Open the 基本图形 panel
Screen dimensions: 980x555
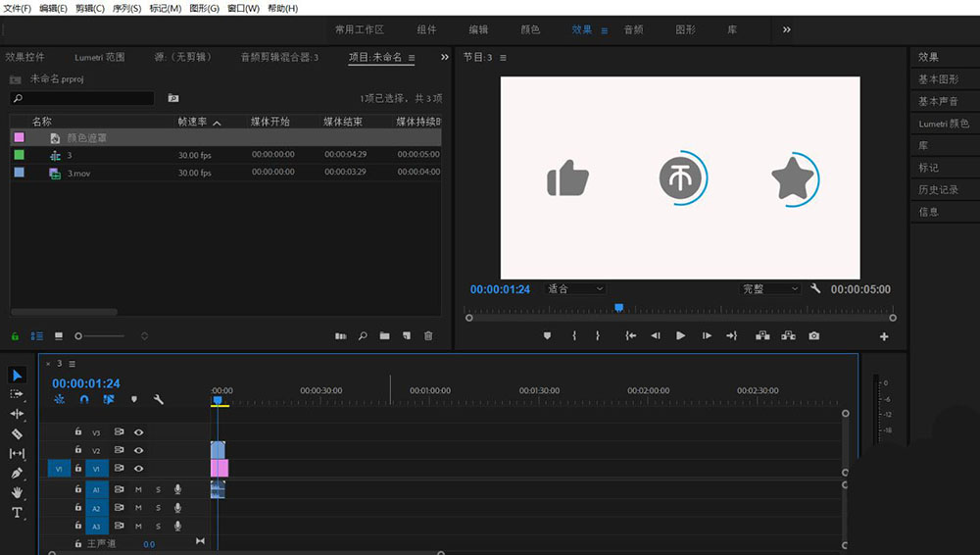pyautogui.click(x=938, y=79)
